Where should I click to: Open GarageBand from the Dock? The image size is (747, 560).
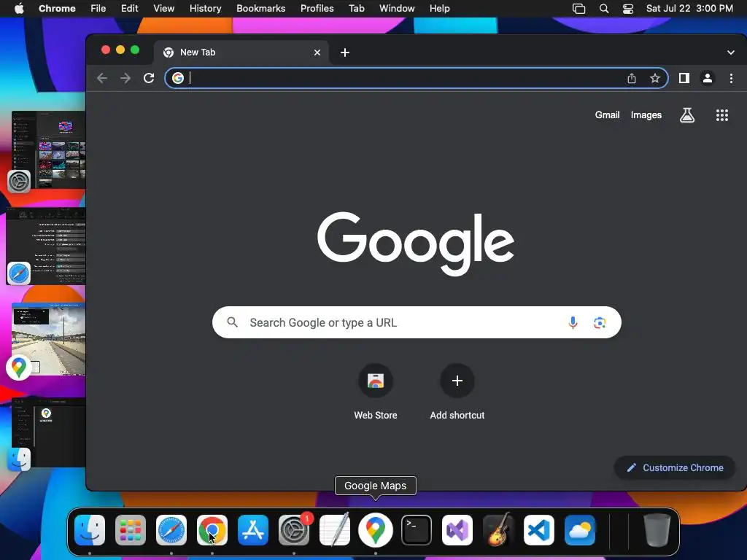click(x=498, y=530)
